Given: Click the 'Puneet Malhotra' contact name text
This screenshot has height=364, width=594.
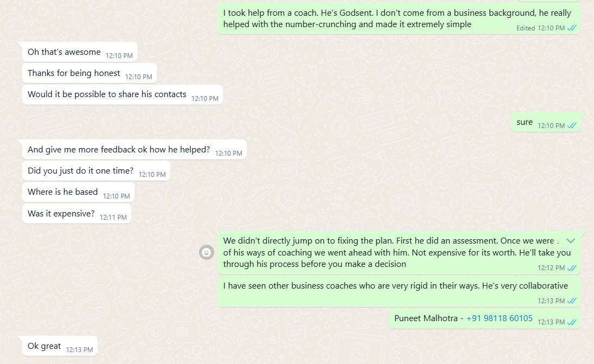Looking at the screenshot, I should click(426, 318).
